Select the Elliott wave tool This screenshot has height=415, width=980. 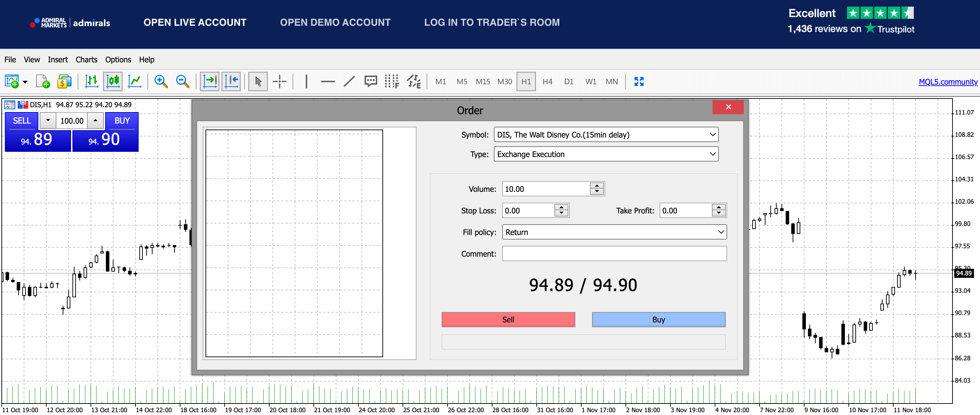[414, 81]
